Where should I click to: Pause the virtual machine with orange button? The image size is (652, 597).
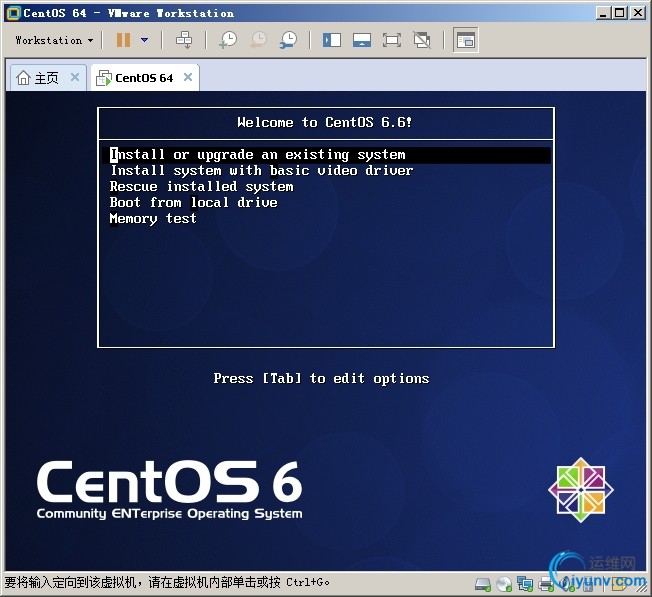click(x=123, y=40)
